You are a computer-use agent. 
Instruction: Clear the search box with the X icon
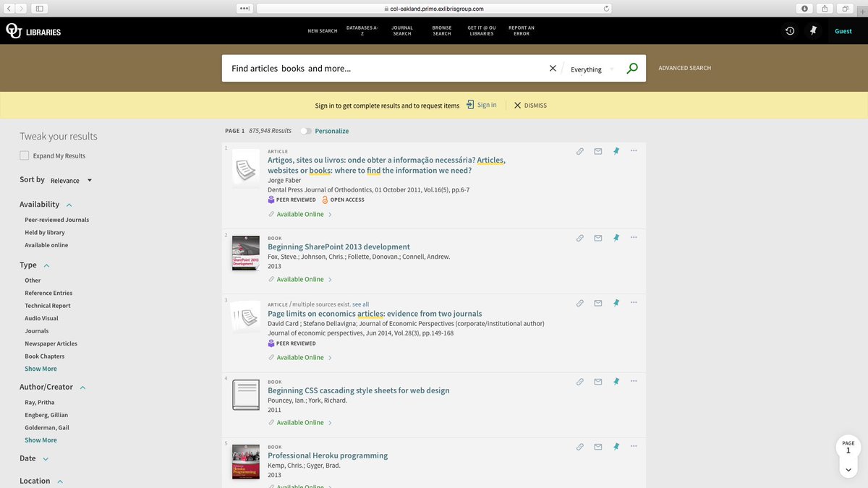(x=553, y=69)
